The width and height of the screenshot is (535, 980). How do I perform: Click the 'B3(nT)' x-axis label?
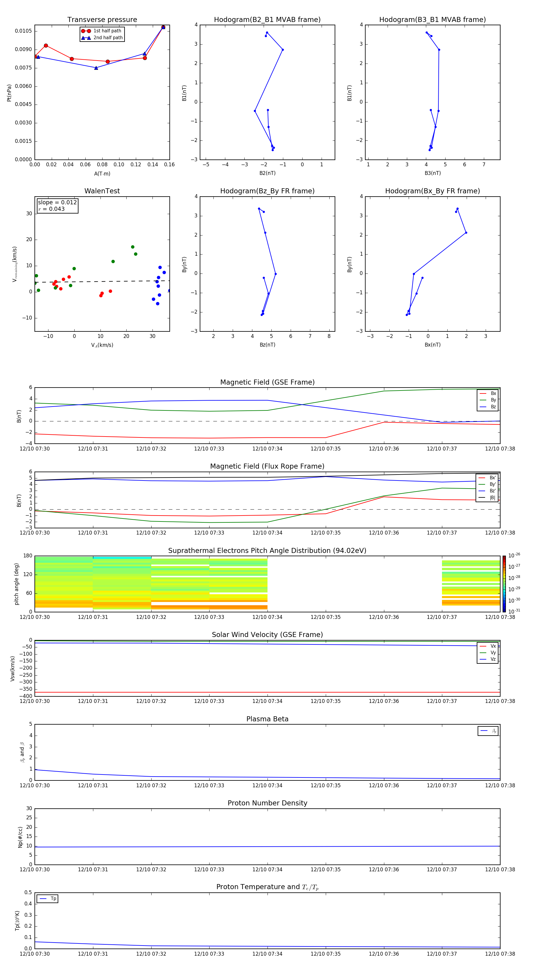coord(432,173)
